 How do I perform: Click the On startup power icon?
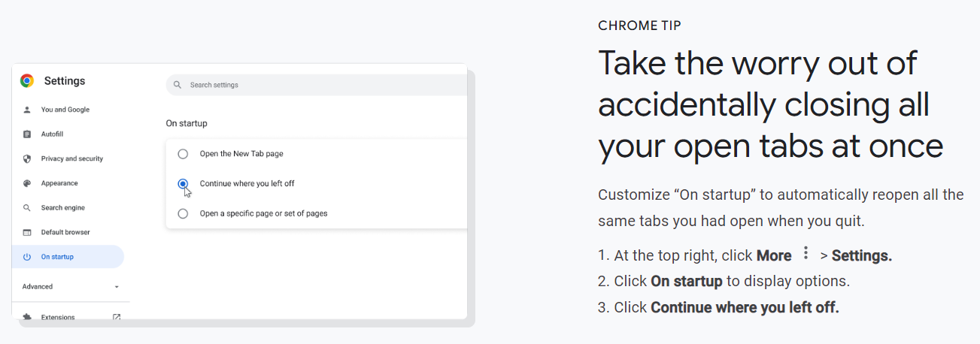[27, 257]
